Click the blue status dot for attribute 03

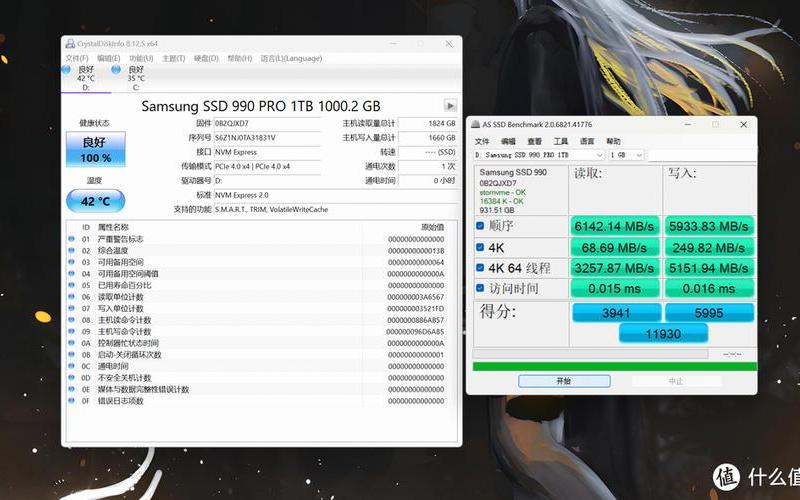coord(71,262)
